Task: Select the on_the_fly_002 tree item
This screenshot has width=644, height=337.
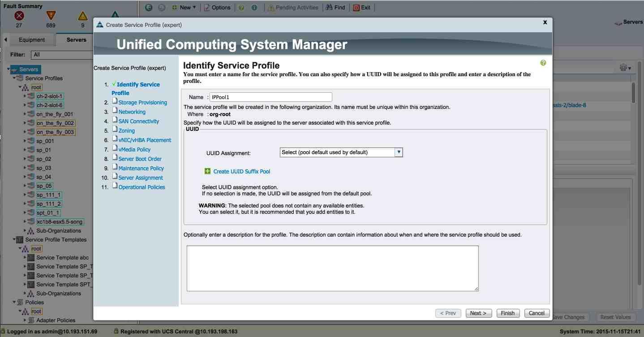Action: pos(56,123)
